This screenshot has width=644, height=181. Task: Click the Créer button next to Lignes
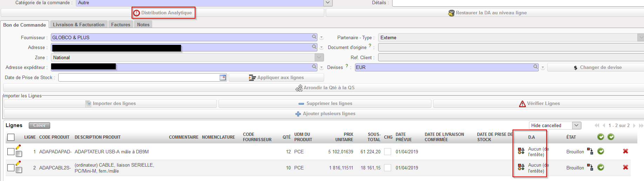tap(39, 125)
